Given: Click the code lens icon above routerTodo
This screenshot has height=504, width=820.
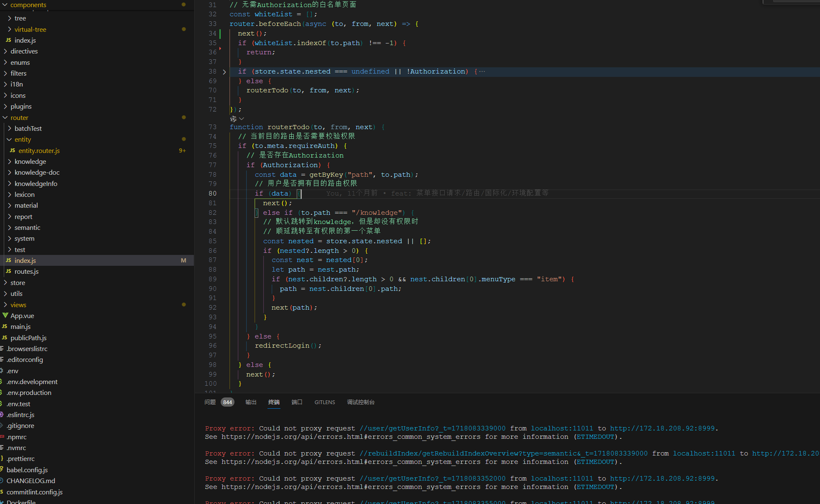Looking at the screenshot, I should [x=233, y=119].
